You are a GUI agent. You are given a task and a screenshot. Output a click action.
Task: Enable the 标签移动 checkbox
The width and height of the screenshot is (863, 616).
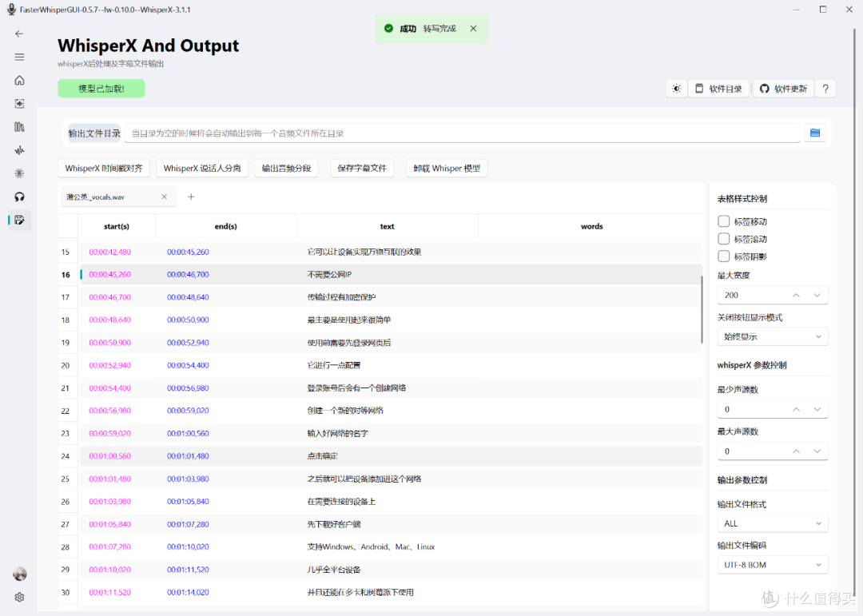coord(723,221)
